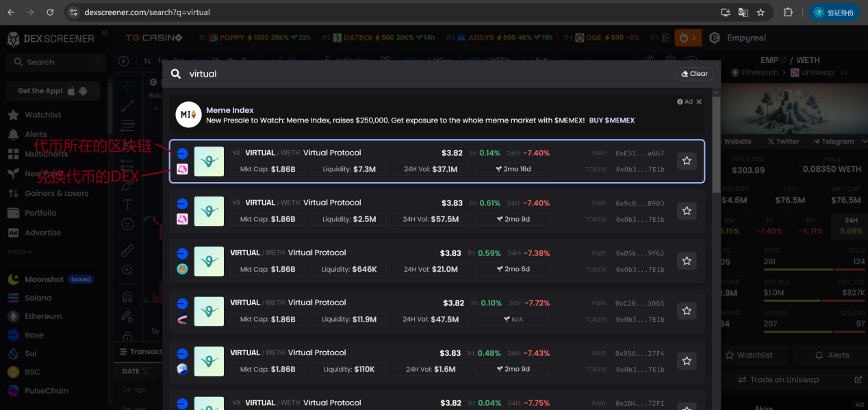Open browser extensions puzzle icon

(788, 12)
